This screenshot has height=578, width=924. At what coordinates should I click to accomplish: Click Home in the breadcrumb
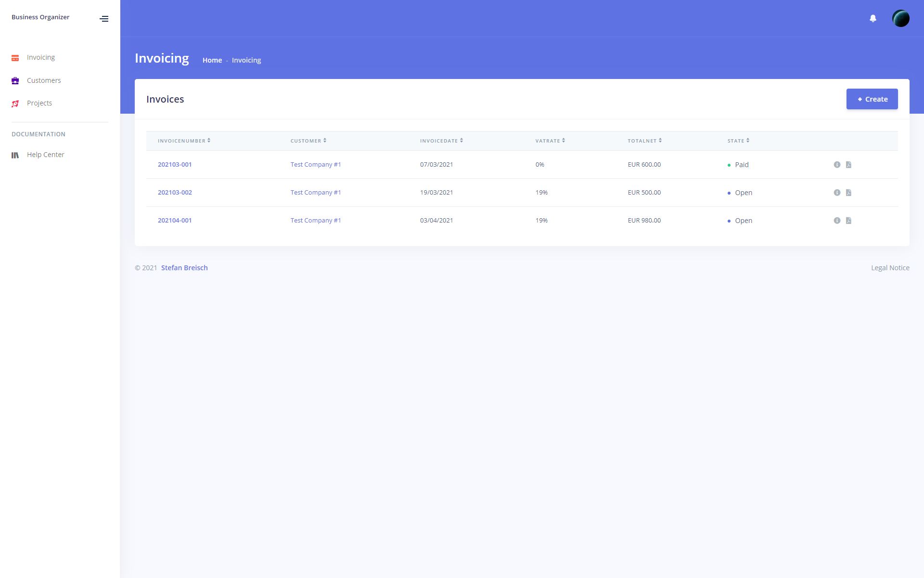(212, 60)
